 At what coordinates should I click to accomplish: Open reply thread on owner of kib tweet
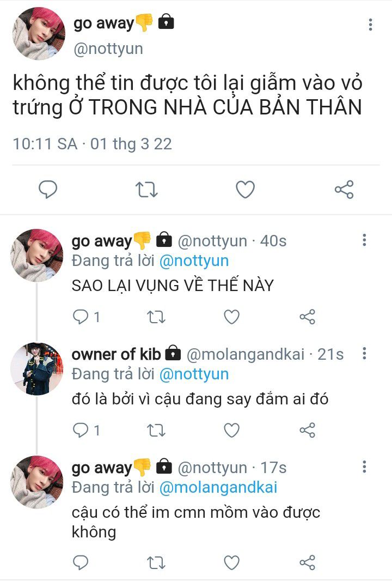point(86,430)
